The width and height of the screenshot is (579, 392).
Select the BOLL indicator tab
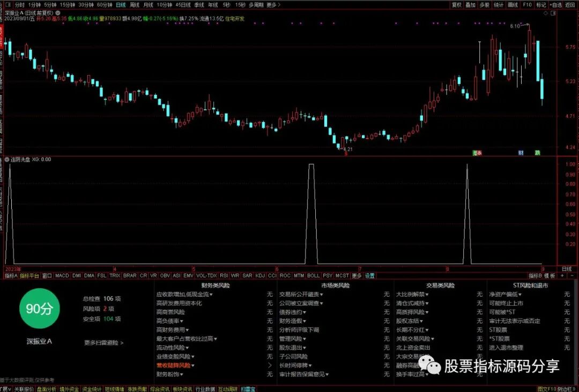coord(314,275)
